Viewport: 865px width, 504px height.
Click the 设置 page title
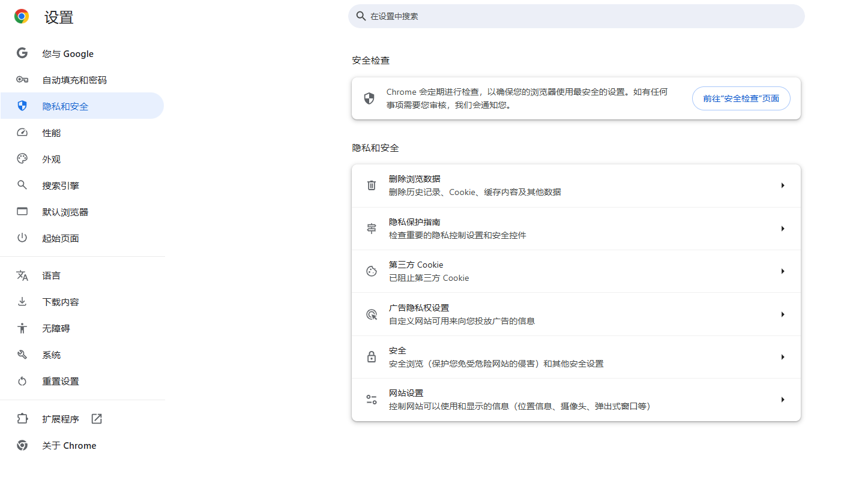(x=59, y=17)
